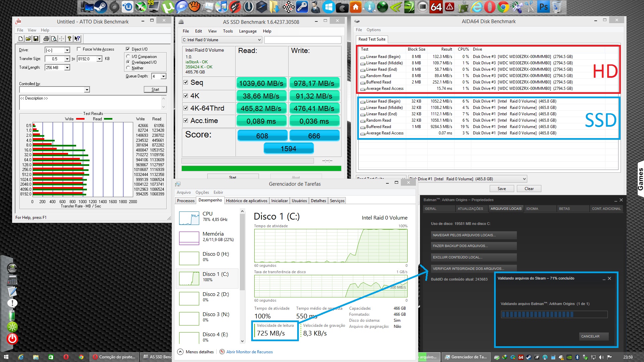
Task: Switch to Arquivos Locais tab in Steam properties
Action: tap(506, 208)
